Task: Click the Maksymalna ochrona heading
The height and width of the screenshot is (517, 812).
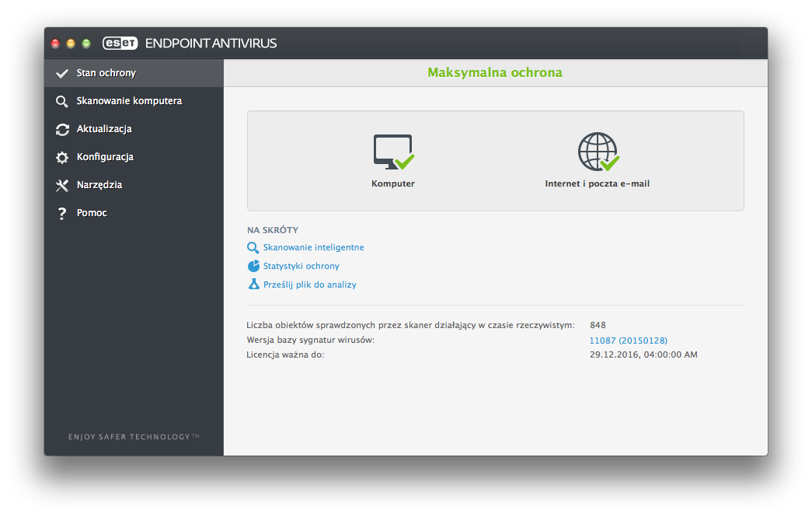Action: click(x=494, y=72)
